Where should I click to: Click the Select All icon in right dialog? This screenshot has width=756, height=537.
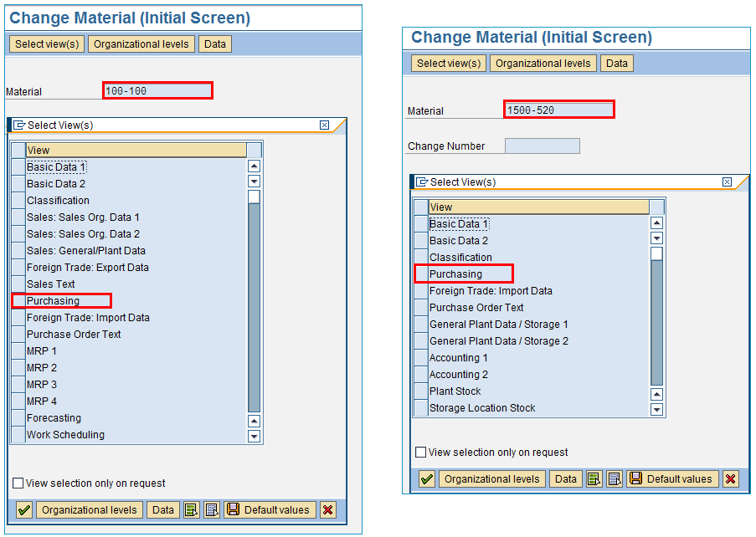click(593, 479)
